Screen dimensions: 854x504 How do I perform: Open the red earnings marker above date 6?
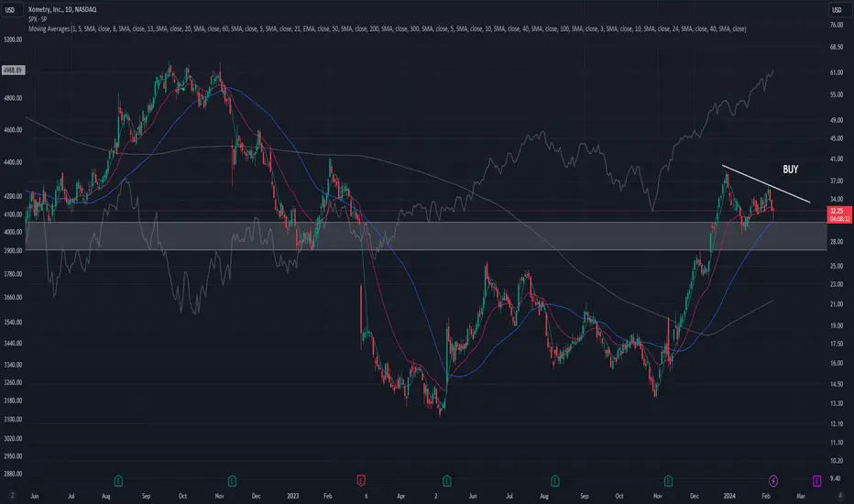pyautogui.click(x=360, y=480)
